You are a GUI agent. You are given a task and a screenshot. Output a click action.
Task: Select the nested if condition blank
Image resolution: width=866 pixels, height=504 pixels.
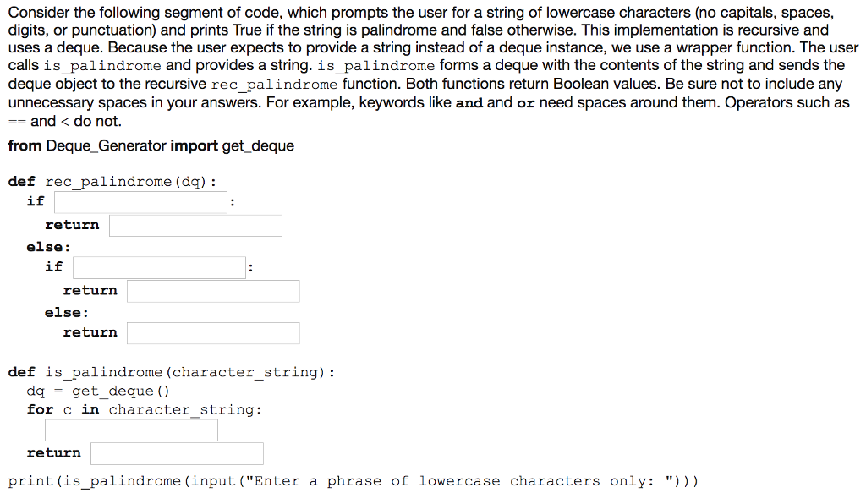point(158,267)
